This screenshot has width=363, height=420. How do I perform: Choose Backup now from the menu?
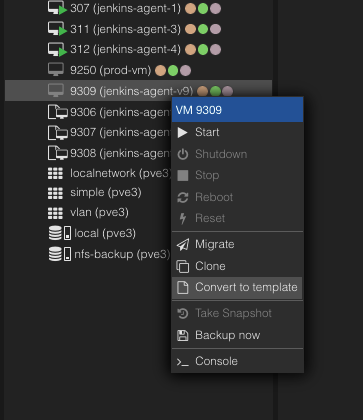[237, 335]
